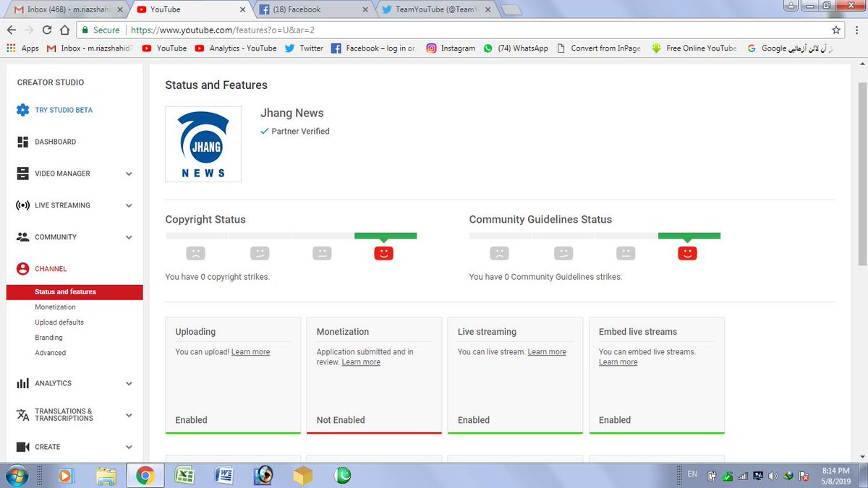
Task: Click the Analytics - YouTube bookmark
Action: [x=236, y=48]
